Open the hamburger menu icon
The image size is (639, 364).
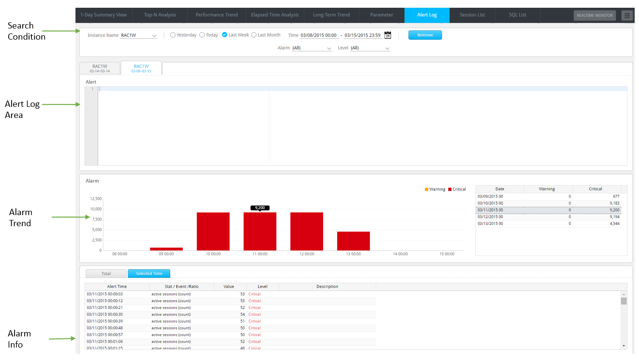pyautogui.click(x=627, y=15)
